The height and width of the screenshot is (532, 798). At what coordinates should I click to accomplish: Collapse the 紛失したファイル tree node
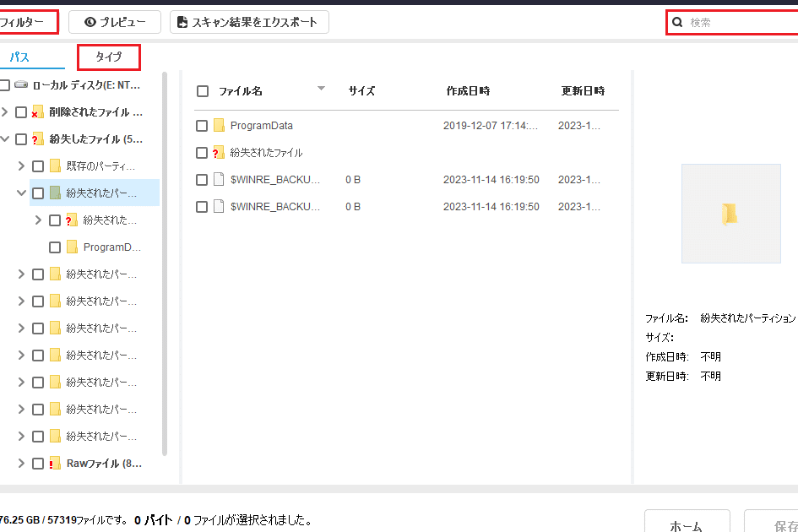pyautogui.click(x=6, y=139)
